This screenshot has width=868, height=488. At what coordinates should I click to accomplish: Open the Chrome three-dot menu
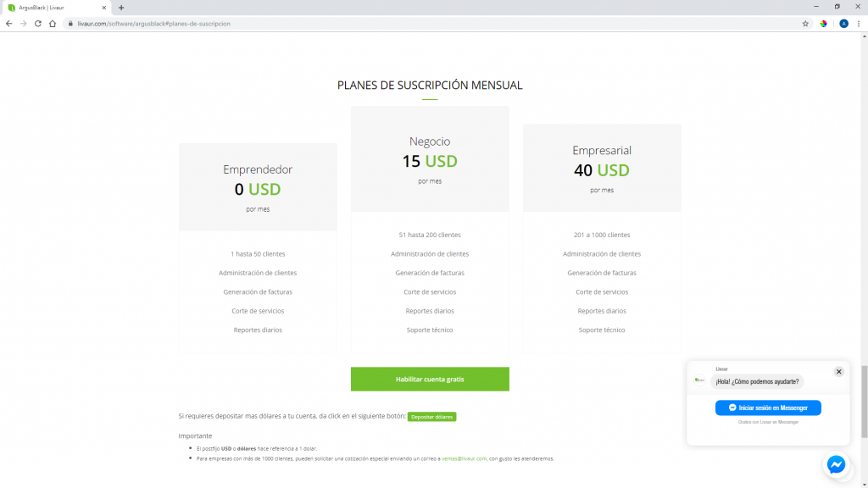click(x=859, y=24)
